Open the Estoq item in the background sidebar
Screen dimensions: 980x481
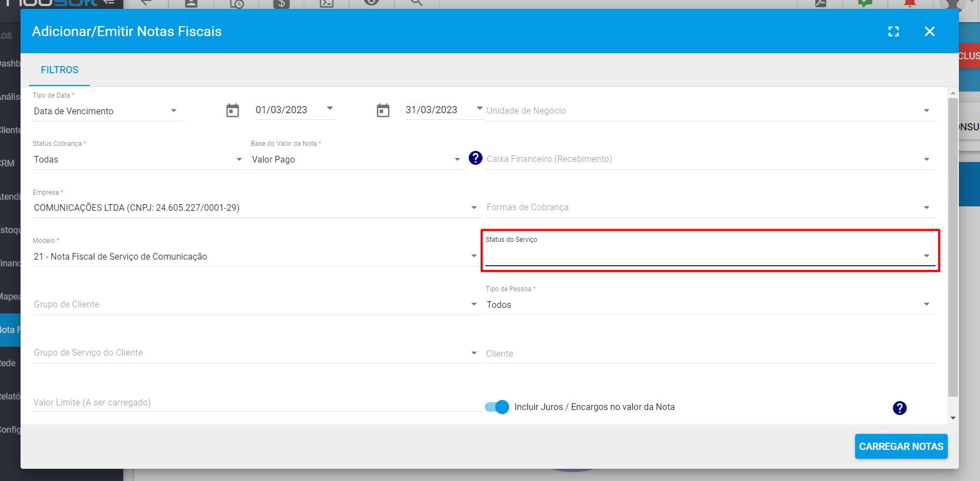click(x=10, y=230)
